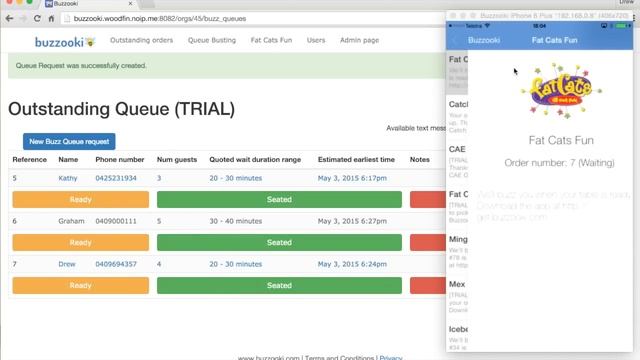Viewport: 640px width, 360px height.
Task: Open Admin page navigation item
Action: tap(360, 40)
